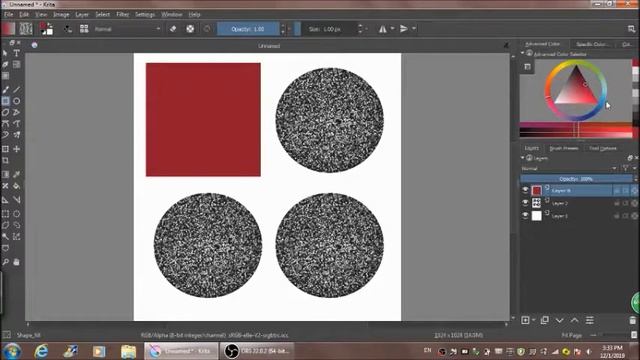This screenshot has width=640, height=360.
Task: Select the Polygonal Selection tool
Action: coord(5,225)
